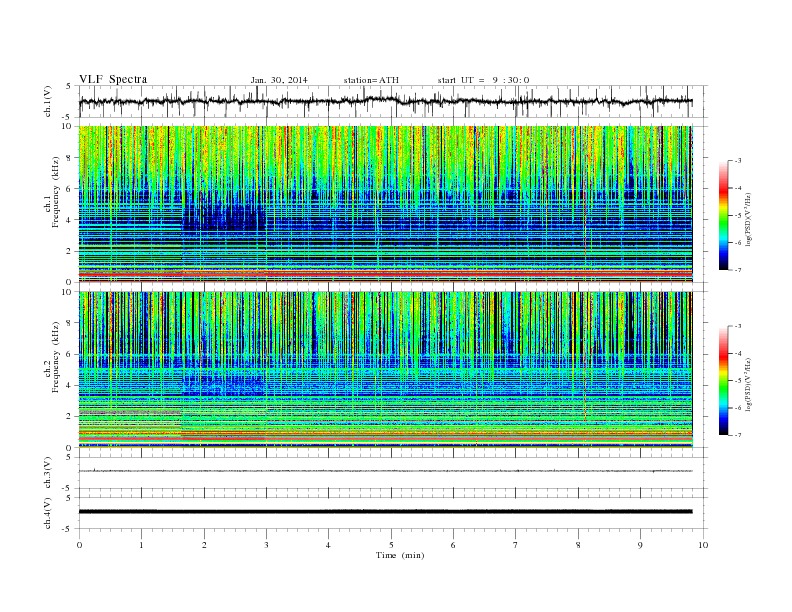
Task: Click the thick ch.4 voltage waveform trace
Action: [x=385, y=511]
